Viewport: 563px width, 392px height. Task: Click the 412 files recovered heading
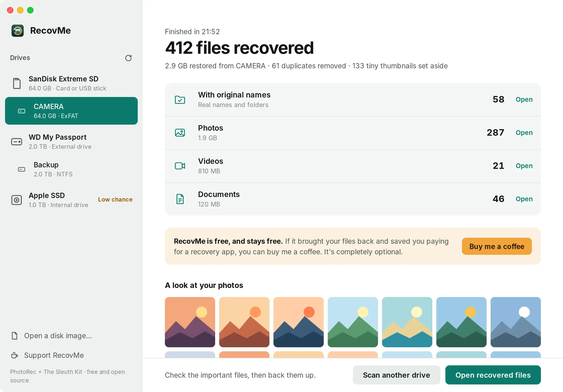coord(240,48)
